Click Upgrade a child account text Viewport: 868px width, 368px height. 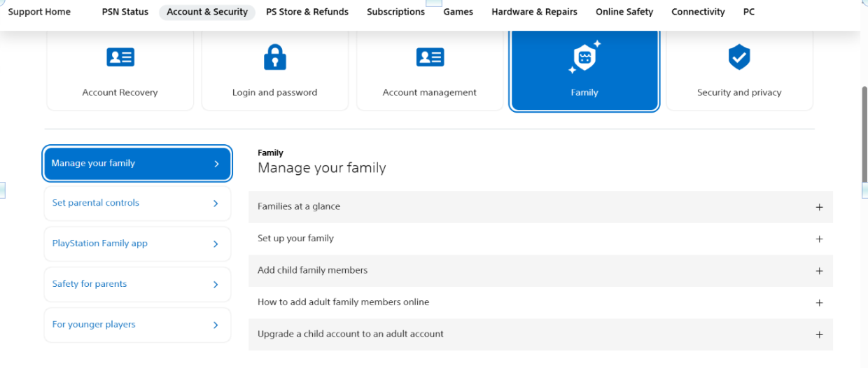tap(351, 334)
